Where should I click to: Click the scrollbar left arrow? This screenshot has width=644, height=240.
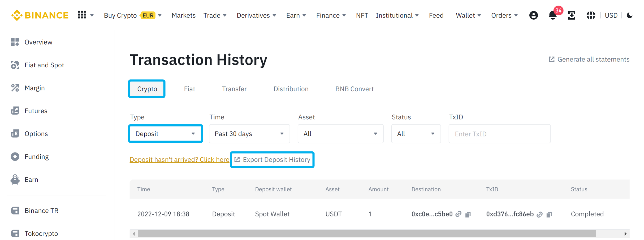click(134, 234)
